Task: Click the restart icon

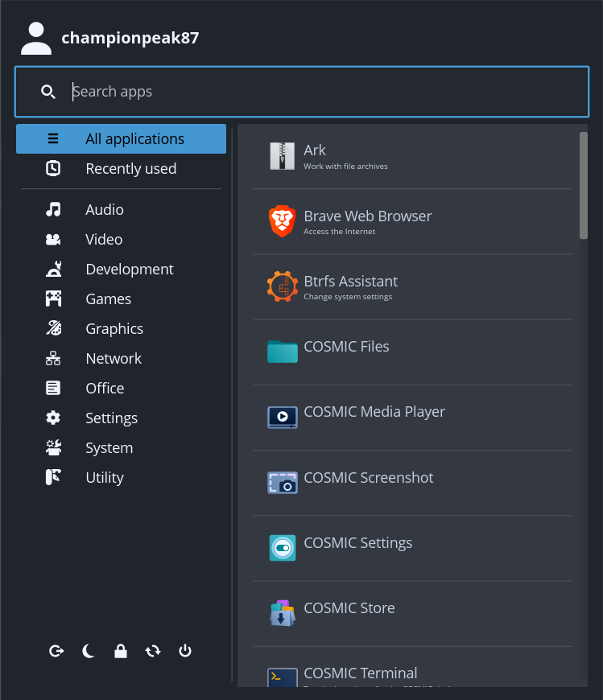Action: (x=153, y=652)
